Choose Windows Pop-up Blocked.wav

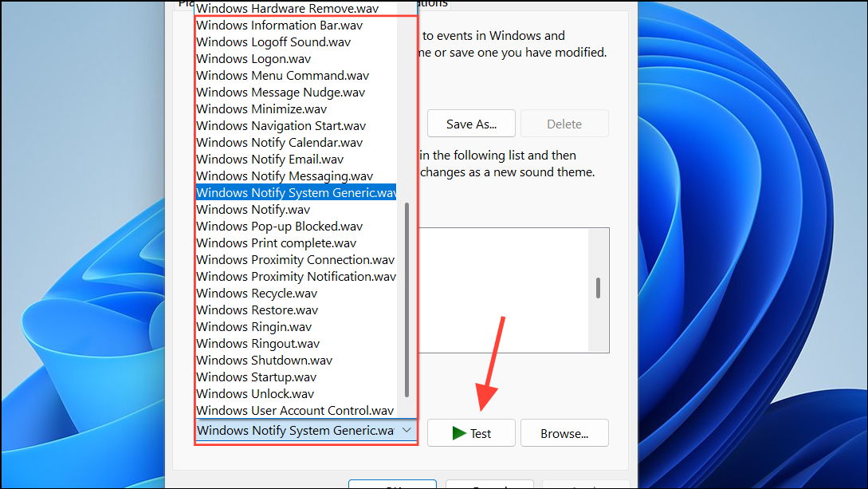[x=297, y=227]
